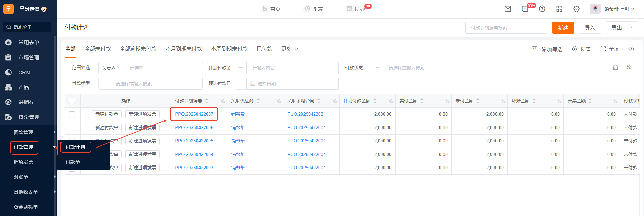Image resolution: width=644 pixels, height=216 pixels.
Task: Click 添加筛选 to add a filter
Action: [x=547, y=49]
